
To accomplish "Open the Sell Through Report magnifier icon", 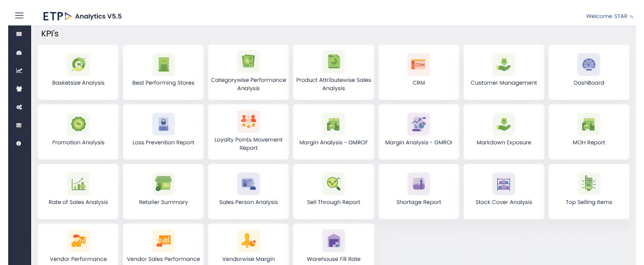I will 333,184.
